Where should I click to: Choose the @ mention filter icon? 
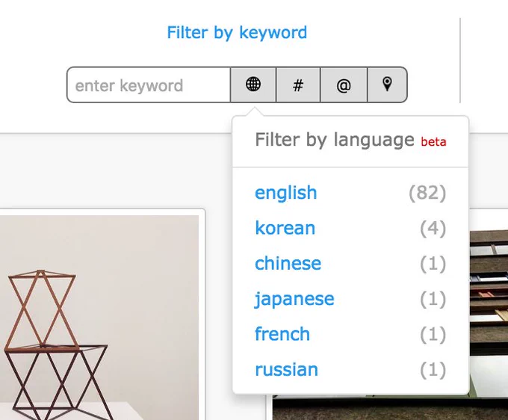344,85
